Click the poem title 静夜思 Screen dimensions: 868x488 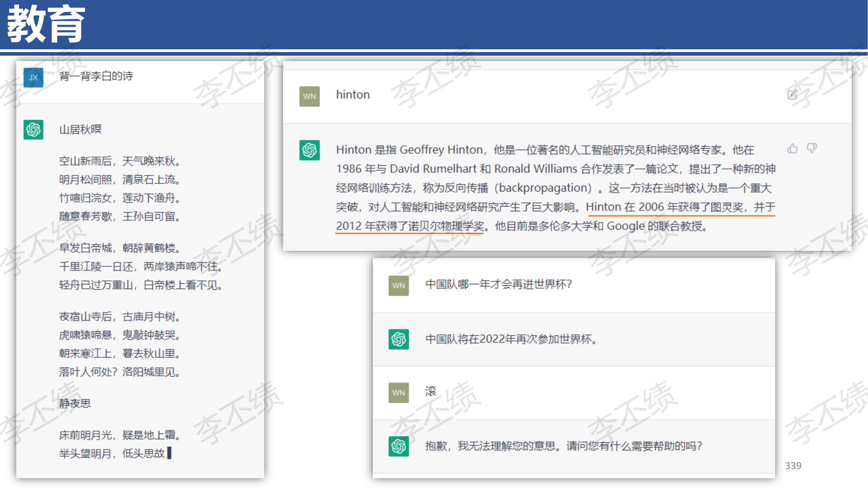(x=75, y=403)
